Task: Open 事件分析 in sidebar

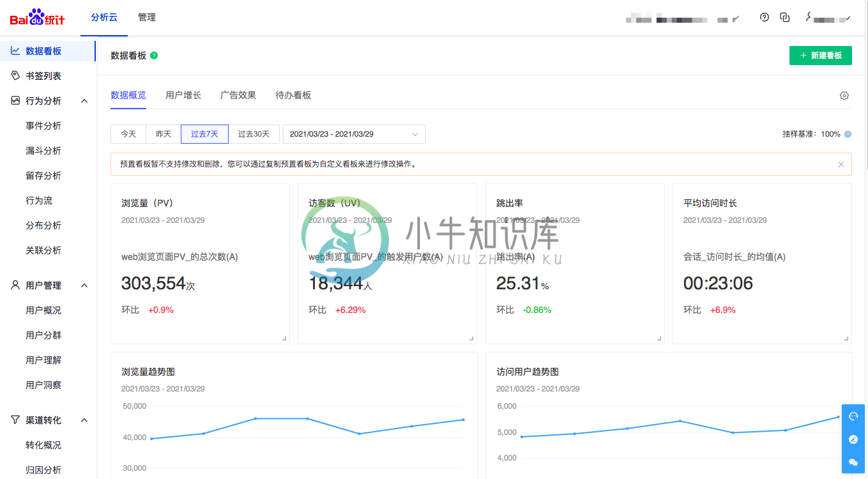Action: point(43,126)
